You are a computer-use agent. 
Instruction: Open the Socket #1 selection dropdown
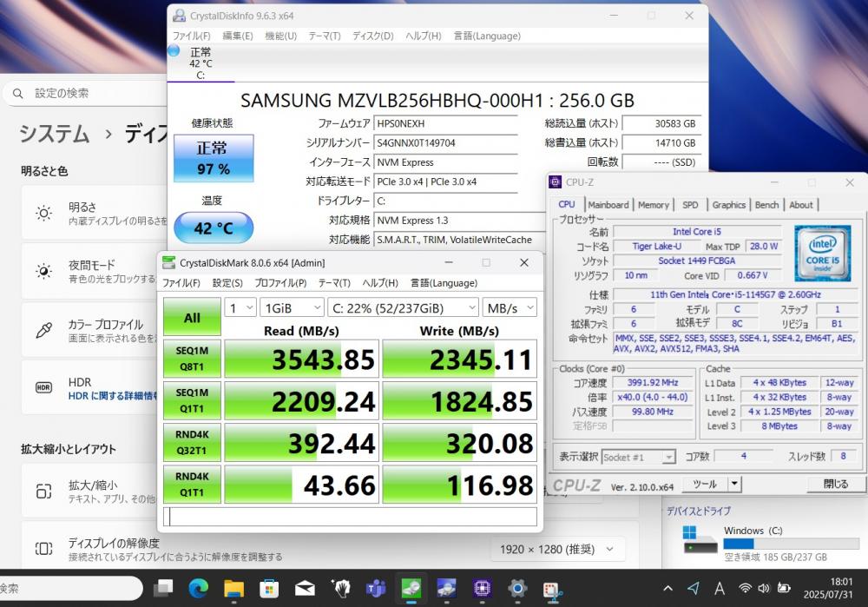(x=638, y=457)
